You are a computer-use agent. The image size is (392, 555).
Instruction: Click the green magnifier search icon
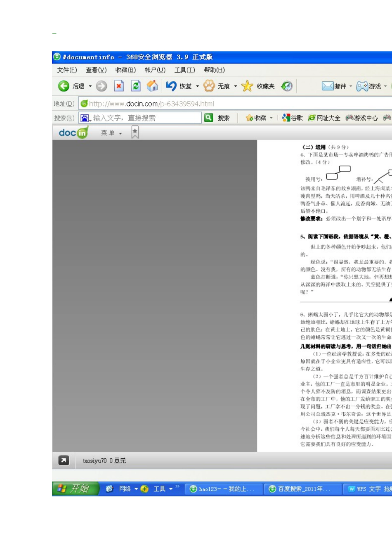(209, 118)
